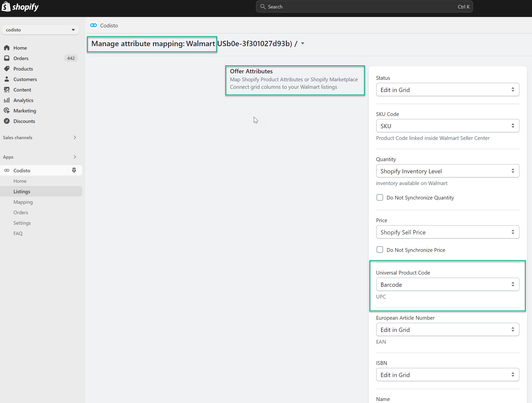Click text 'Product Code linked inside Walmart Seller Center'
The width and height of the screenshot is (532, 403).
pos(433,138)
